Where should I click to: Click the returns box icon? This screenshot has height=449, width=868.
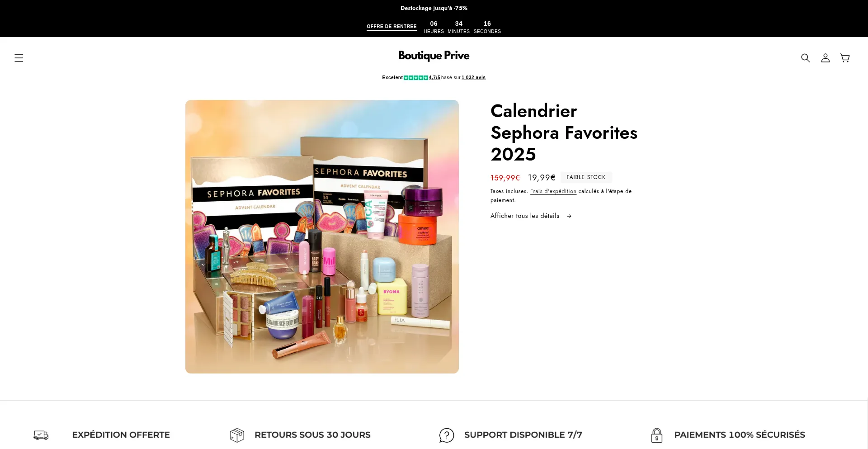237,435
